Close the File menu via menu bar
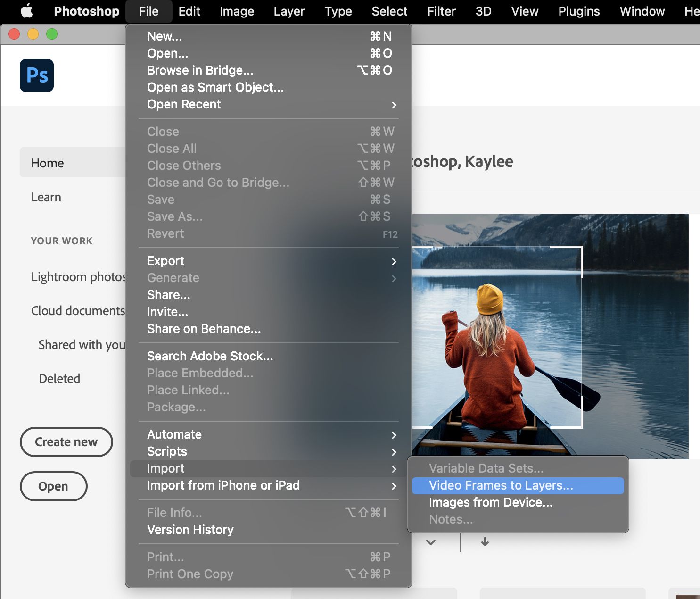The width and height of the screenshot is (700, 599). click(149, 11)
